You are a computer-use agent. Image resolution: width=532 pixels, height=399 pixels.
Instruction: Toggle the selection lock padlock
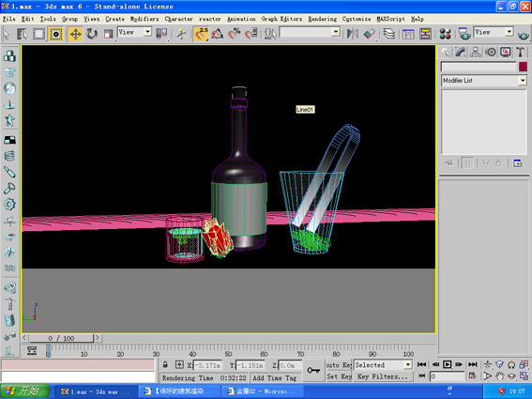point(165,364)
